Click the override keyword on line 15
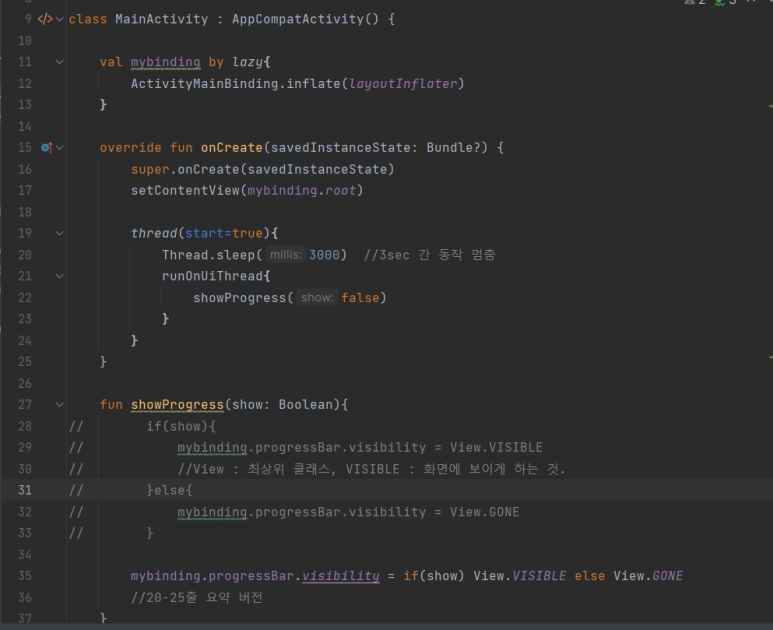Screen dimensions: 773x630 click(x=131, y=147)
